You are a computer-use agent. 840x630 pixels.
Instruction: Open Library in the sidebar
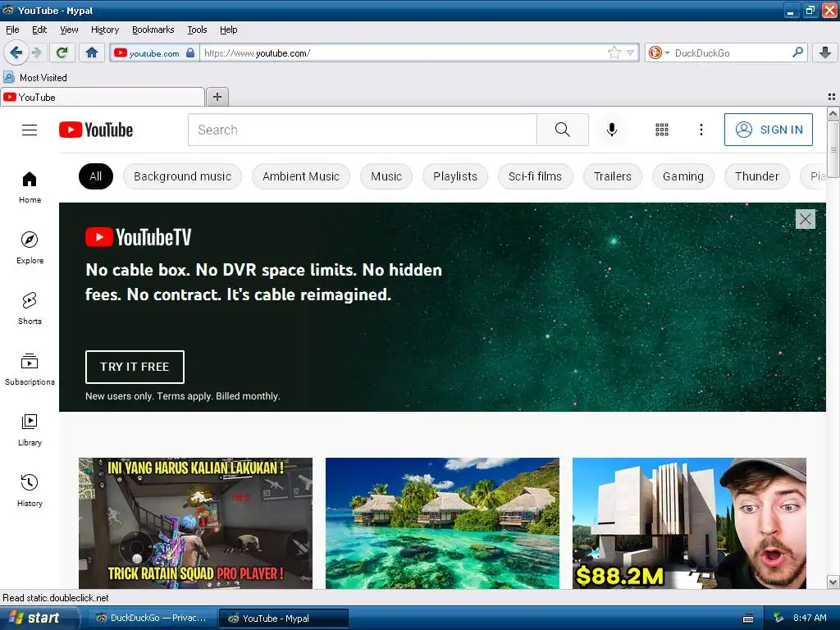(x=30, y=430)
